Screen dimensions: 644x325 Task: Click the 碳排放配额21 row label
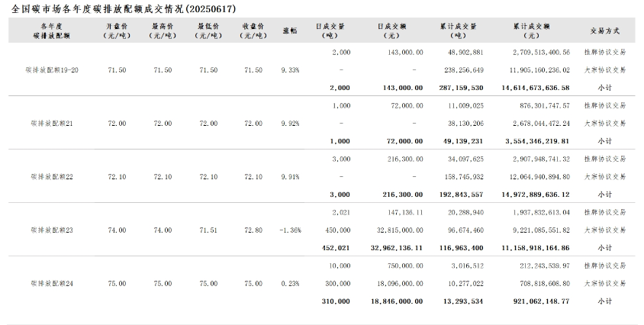point(52,124)
